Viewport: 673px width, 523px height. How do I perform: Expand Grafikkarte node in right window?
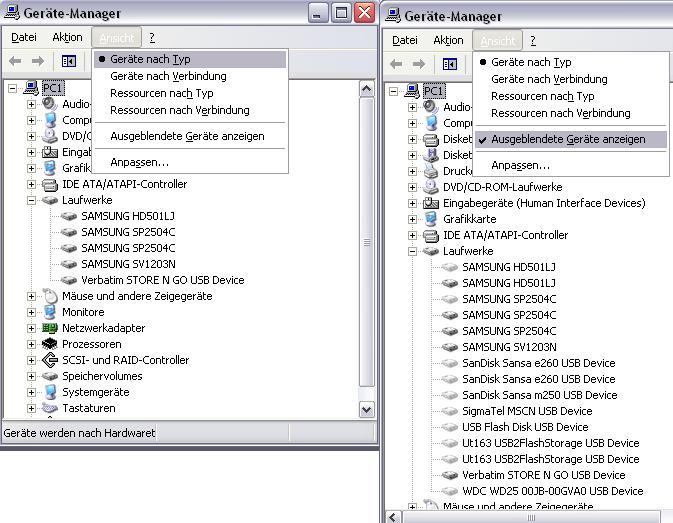pos(412,219)
